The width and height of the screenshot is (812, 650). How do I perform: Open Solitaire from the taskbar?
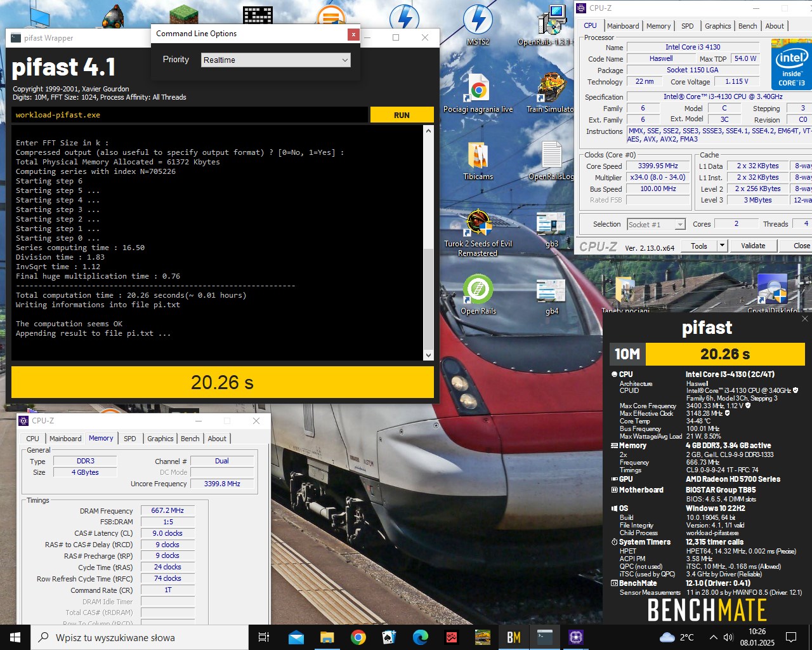pos(390,637)
